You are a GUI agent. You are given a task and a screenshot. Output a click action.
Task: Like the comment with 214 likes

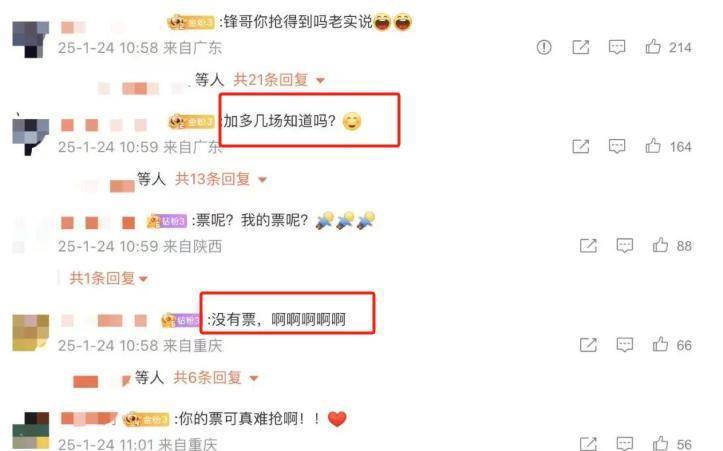click(652, 47)
